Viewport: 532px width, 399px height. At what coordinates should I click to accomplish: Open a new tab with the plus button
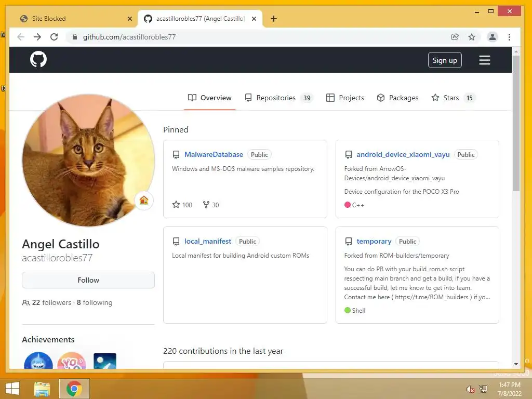click(x=274, y=19)
